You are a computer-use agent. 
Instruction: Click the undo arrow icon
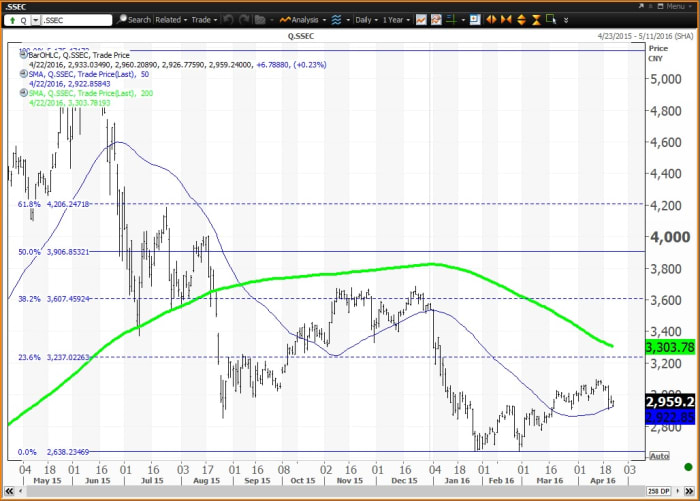229,19
